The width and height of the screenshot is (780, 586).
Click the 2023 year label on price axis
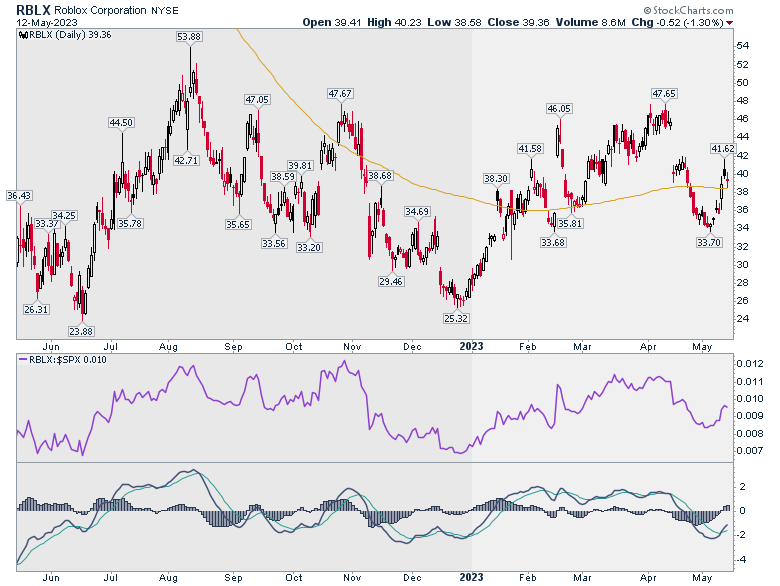471,346
